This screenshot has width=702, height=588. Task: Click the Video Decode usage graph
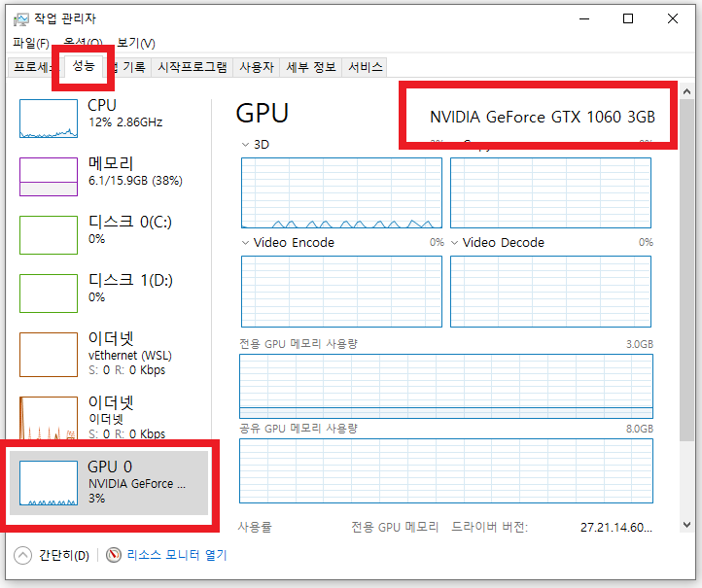550,292
